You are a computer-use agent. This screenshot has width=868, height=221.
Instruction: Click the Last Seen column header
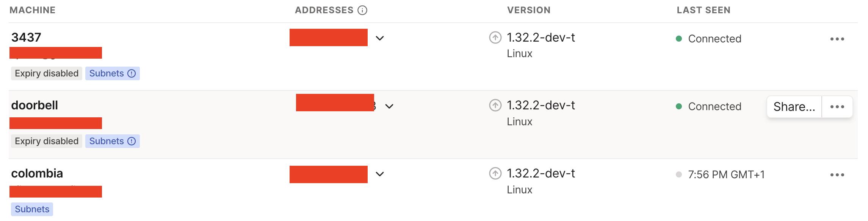(x=703, y=10)
